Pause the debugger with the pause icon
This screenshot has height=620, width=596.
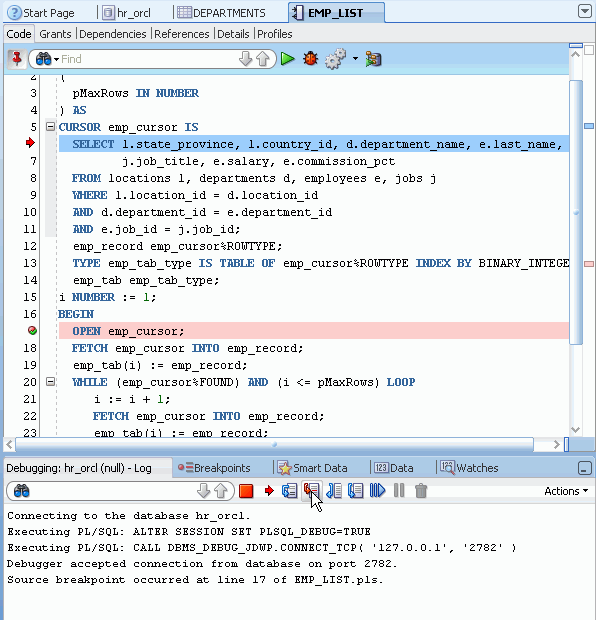pos(399,491)
